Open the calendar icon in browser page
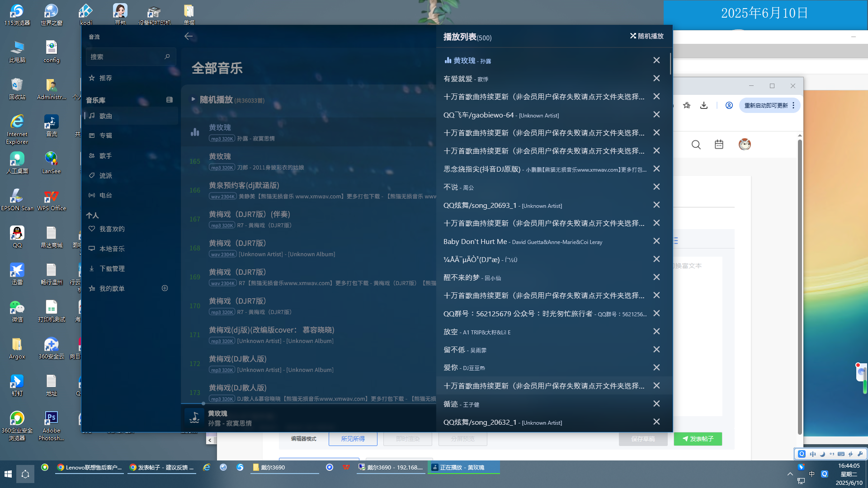 tap(719, 145)
